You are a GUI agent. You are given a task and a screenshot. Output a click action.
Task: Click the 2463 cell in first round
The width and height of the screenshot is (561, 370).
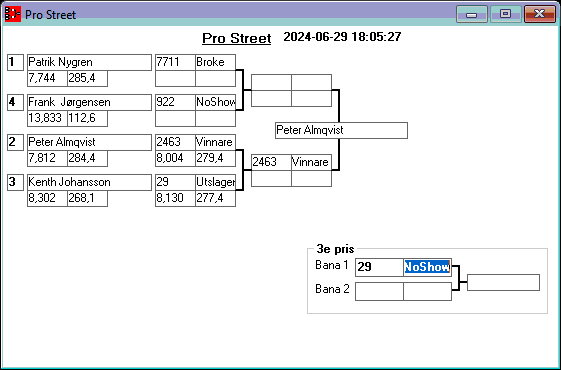click(175, 142)
